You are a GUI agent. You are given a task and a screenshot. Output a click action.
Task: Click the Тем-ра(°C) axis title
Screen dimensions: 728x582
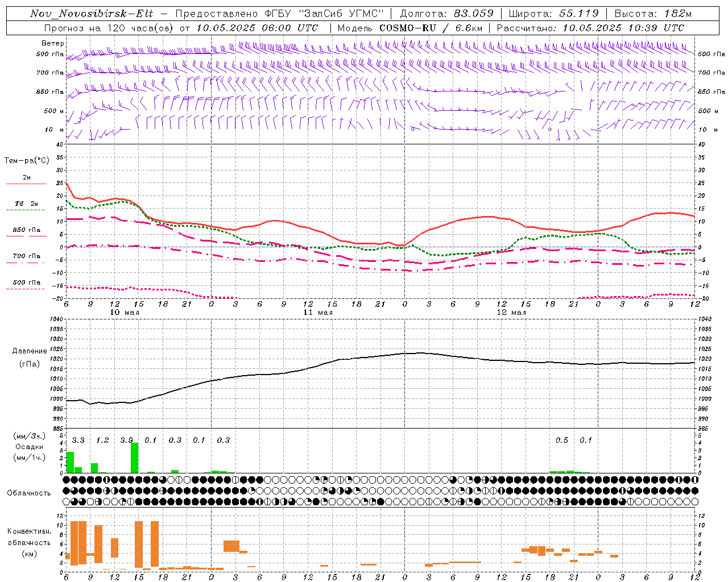coord(27,161)
